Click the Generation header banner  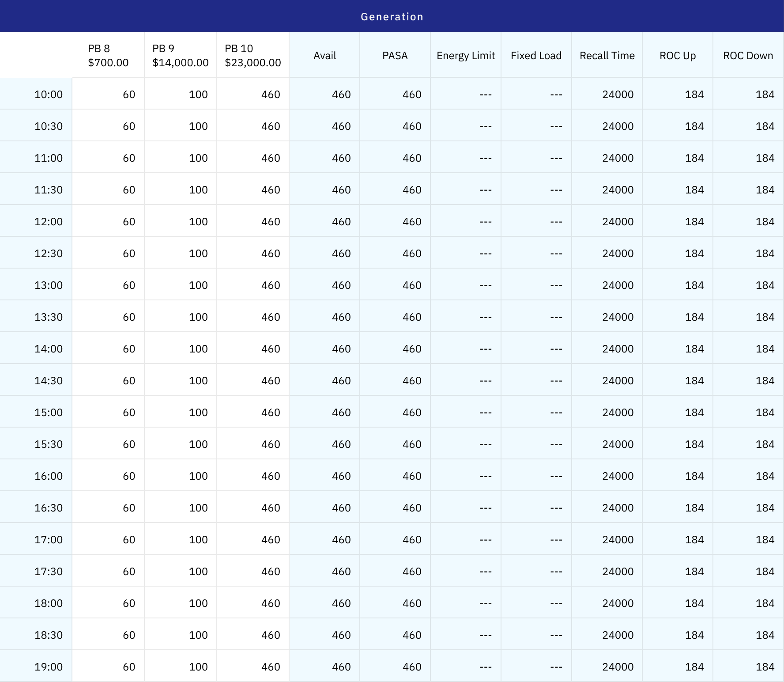[x=392, y=16]
